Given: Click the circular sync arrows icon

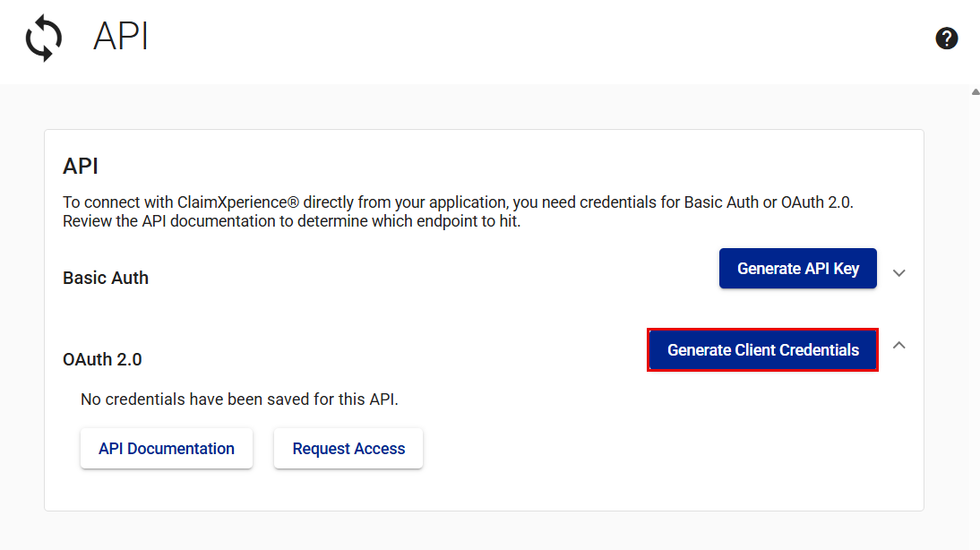Looking at the screenshot, I should 44,39.
